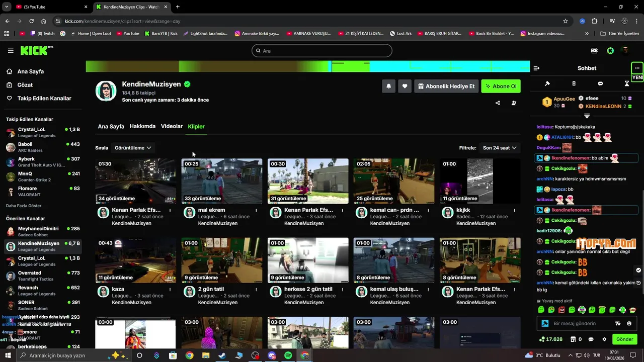This screenshot has width=644, height=362.
Task: Switch to Videolar tab
Action: pos(172,126)
